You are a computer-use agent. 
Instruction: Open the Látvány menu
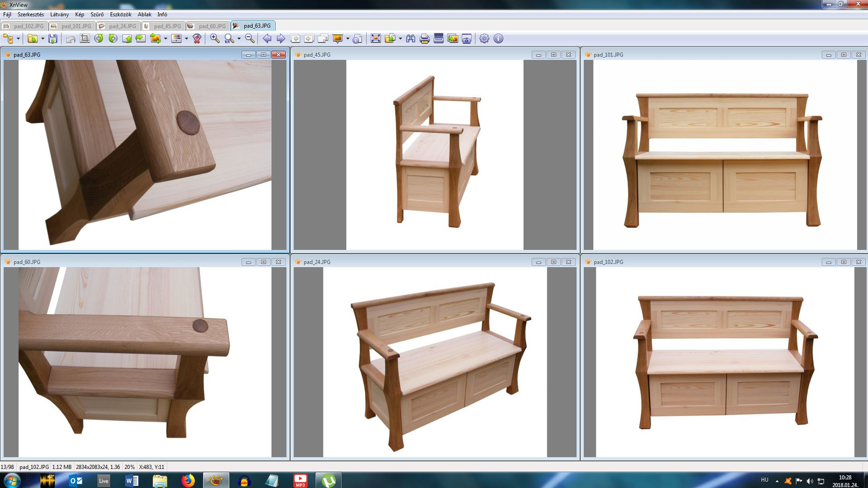coord(60,15)
